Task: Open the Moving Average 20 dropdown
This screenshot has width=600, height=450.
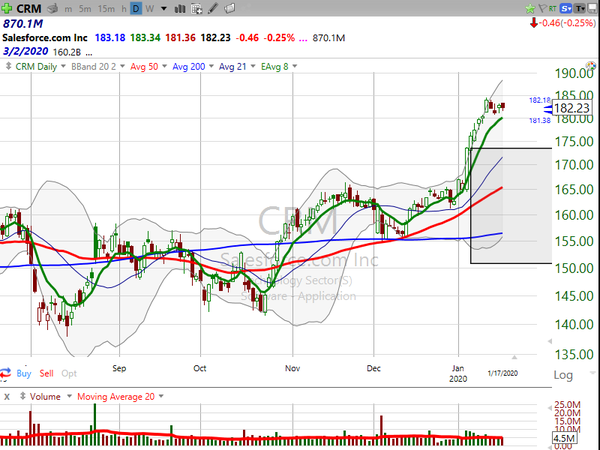Action: [161, 396]
